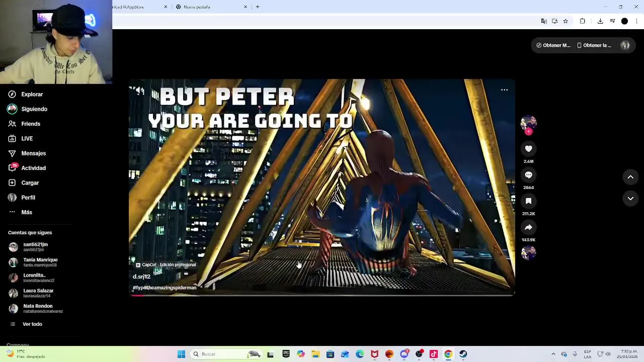Like the video with heart icon

pyautogui.click(x=528, y=149)
